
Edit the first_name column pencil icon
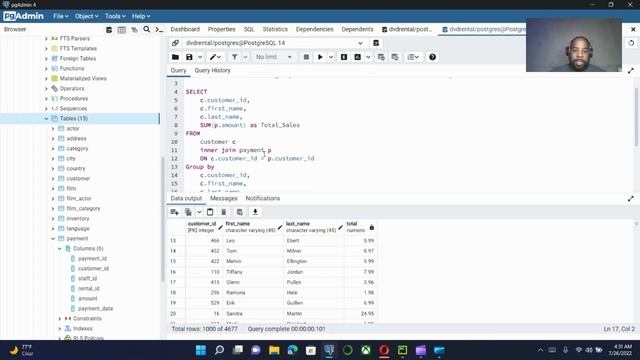click(280, 227)
